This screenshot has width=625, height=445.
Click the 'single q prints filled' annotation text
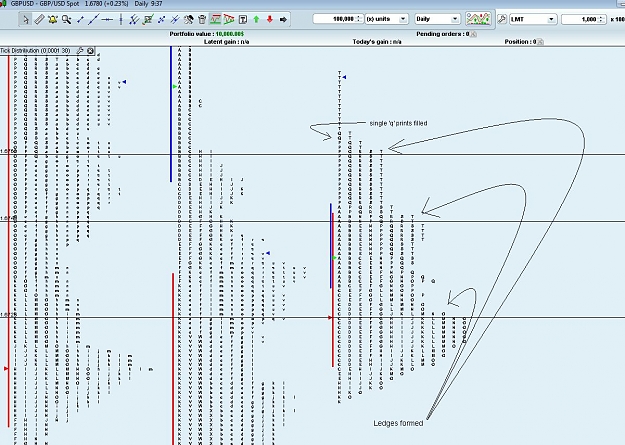point(398,123)
